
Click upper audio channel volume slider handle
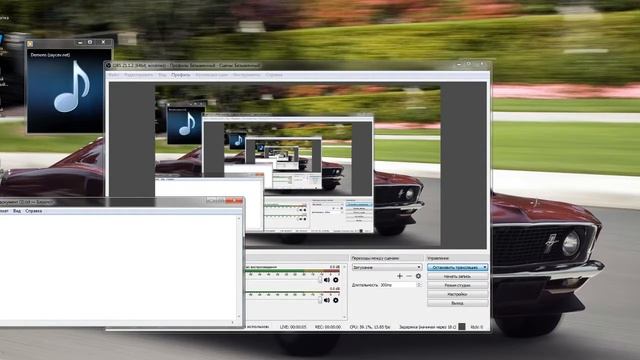pyautogui.click(x=320, y=280)
